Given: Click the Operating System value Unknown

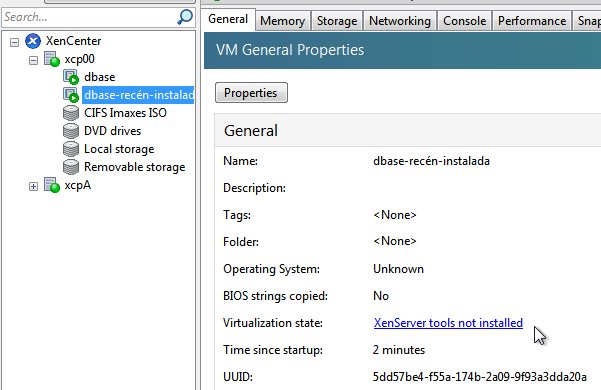Looking at the screenshot, I should (x=398, y=269).
